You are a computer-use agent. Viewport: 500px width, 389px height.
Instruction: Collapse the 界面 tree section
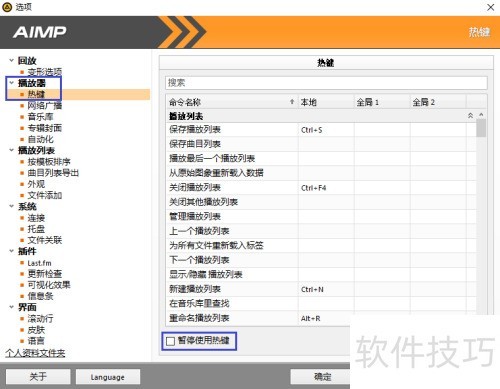pyautogui.click(x=11, y=307)
